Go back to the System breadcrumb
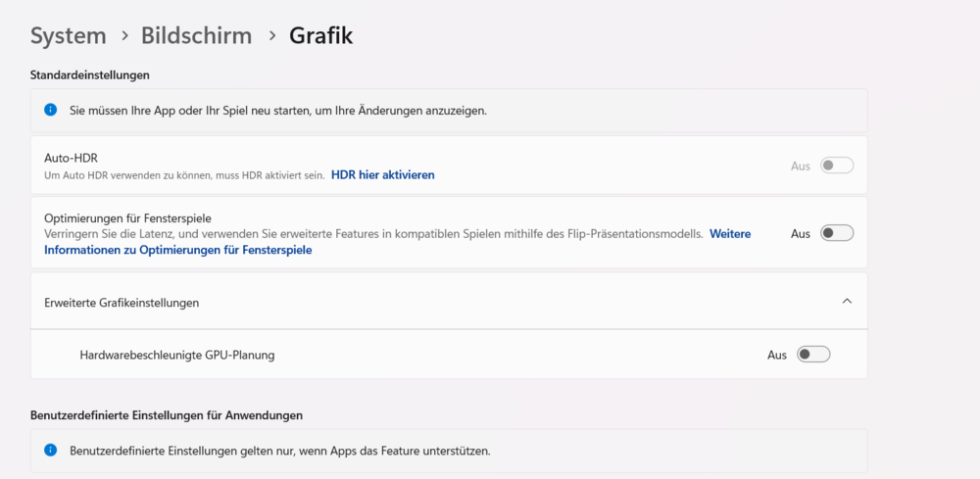The height and width of the screenshot is (479, 980). point(69,36)
